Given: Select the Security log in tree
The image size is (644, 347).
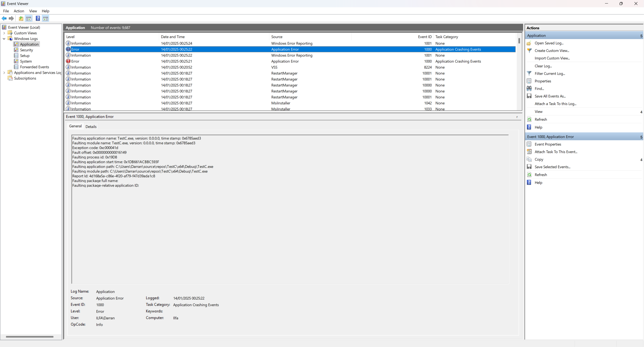Looking at the screenshot, I should (x=26, y=50).
